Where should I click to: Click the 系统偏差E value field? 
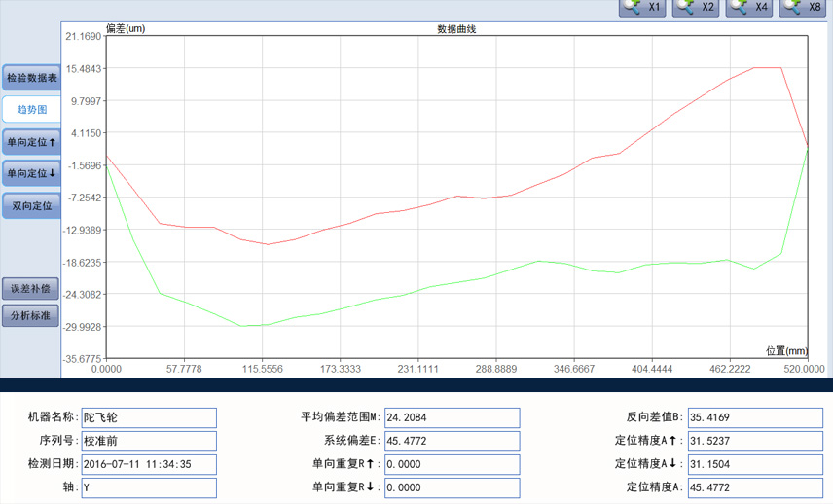[453, 441]
